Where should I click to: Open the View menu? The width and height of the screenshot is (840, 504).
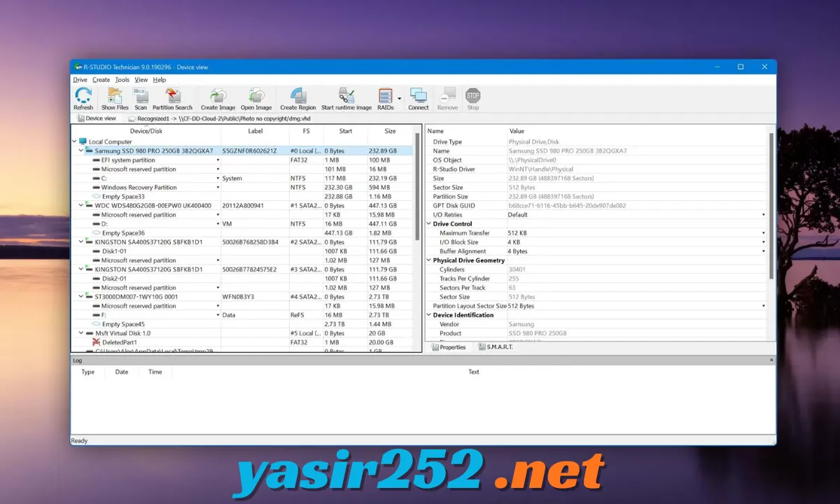tap(141, 80)
